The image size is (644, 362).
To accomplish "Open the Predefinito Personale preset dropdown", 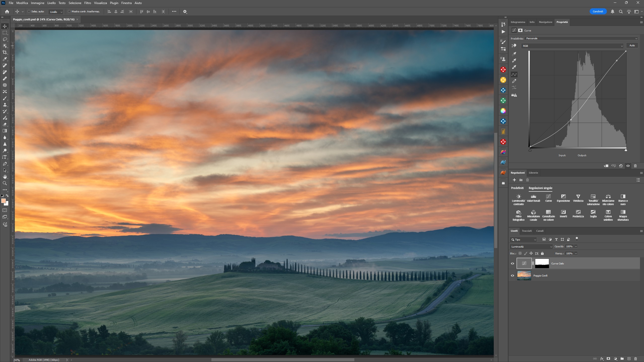I will (x=581, y=38).
